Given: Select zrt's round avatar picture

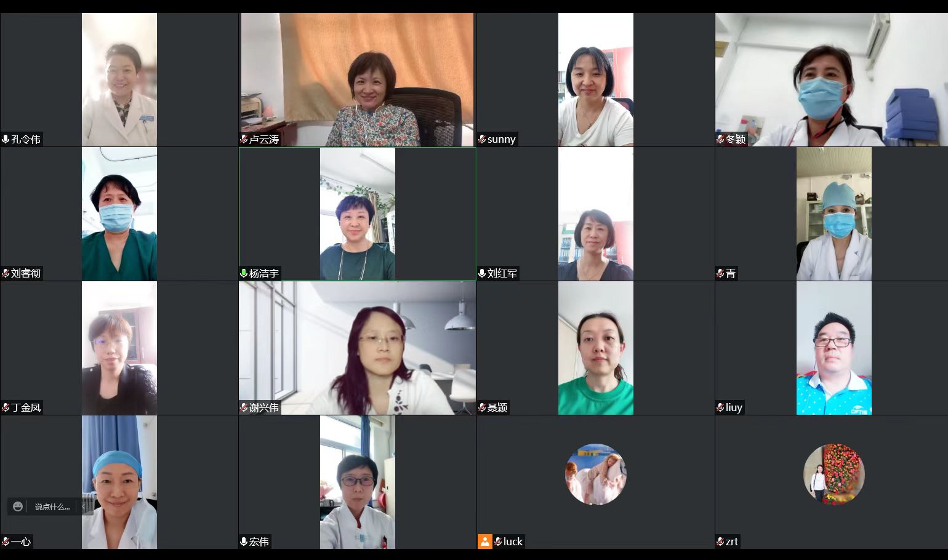Looking at the screenshot, I should (x=834, y=474).
